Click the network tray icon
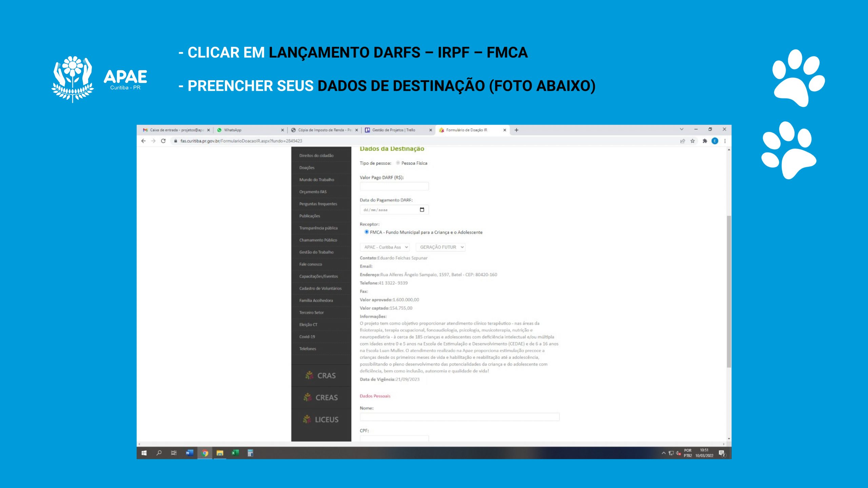 [671, 453]
